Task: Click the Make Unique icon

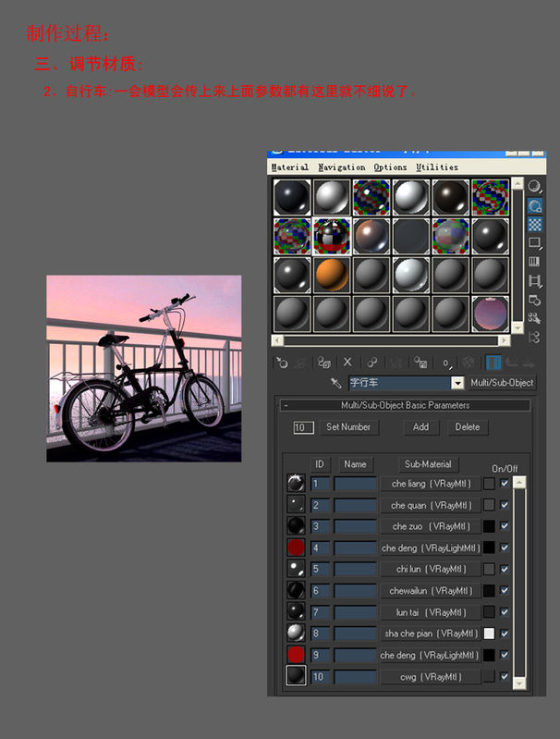Action: pos(396,363)
